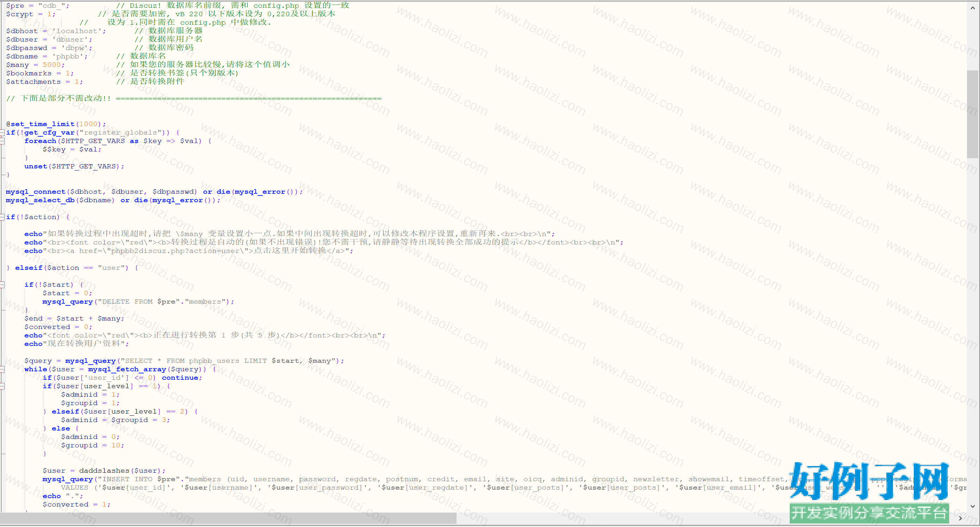The width and height of the screenshot is (980, 527).
Task: Collapse the if(!get_cfg_var fold marker
Action: [x=2, y=132]
